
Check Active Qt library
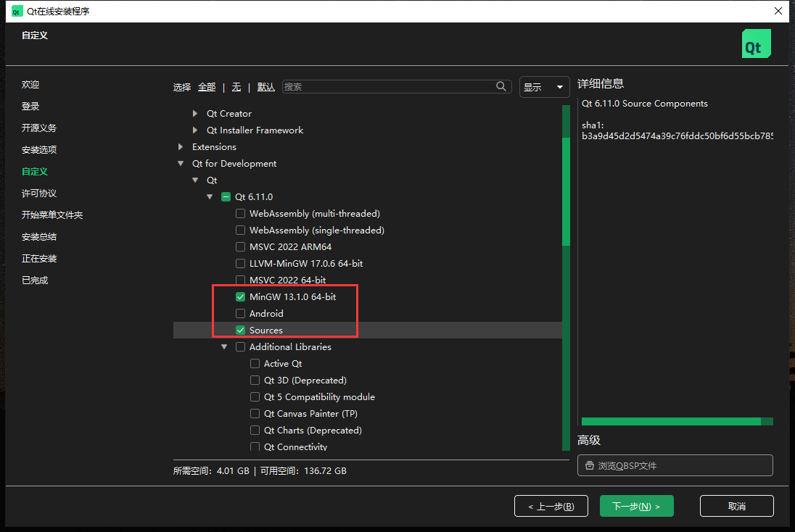click(255, 364)
